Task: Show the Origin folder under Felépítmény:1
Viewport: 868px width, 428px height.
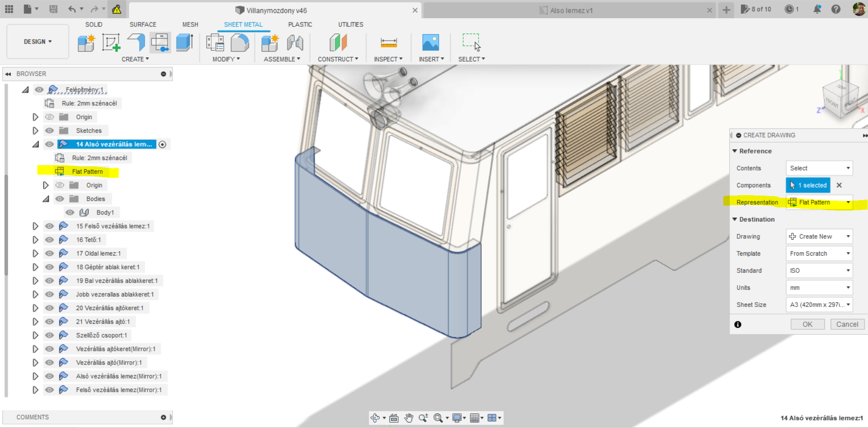Action: (49, 117)
